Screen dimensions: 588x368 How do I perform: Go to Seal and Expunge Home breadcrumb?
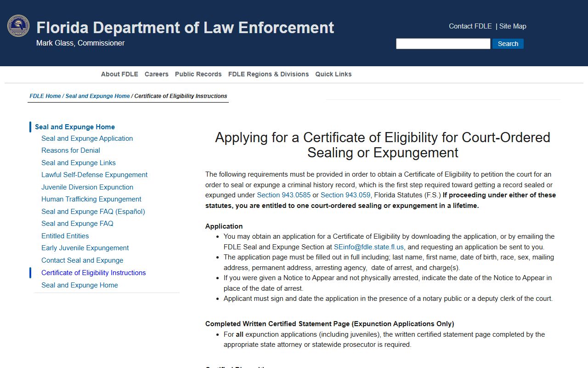[x=97, y=96]
